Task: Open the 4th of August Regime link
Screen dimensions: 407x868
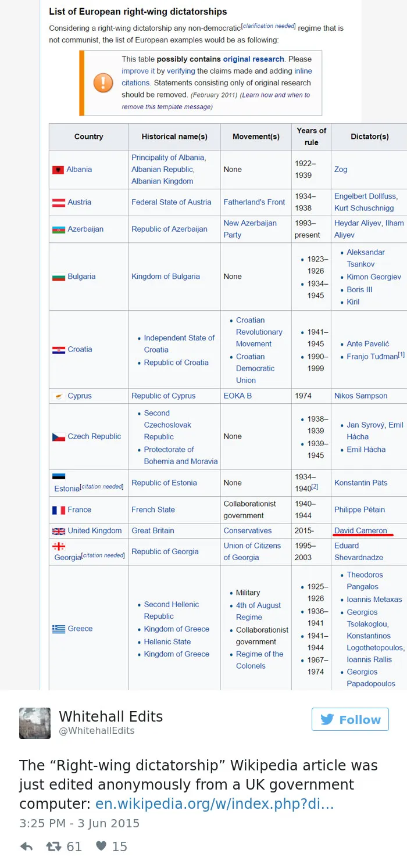Action: click(259, 611)
